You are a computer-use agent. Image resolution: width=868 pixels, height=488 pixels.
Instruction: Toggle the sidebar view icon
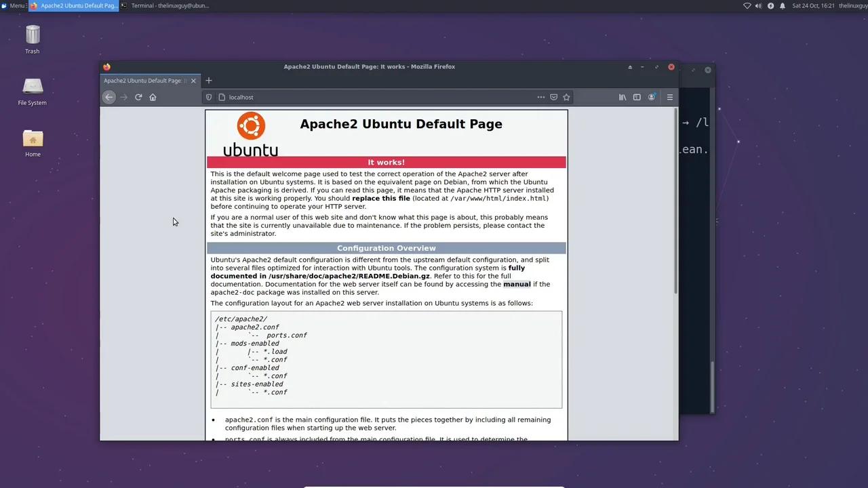click(637, 97)
